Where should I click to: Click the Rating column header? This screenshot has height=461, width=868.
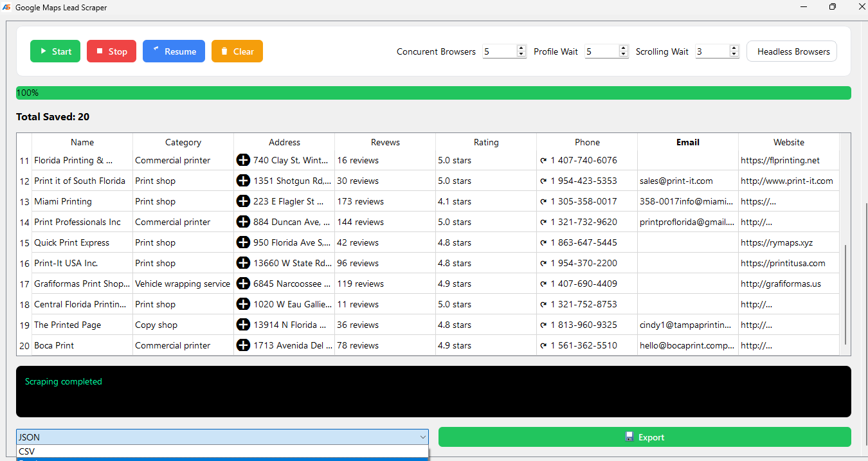tap(485, 142)
